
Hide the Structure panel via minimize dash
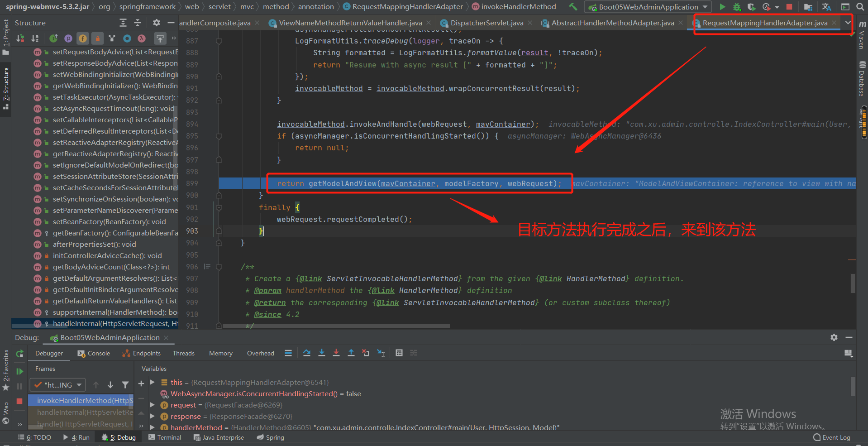click(171, 23)
